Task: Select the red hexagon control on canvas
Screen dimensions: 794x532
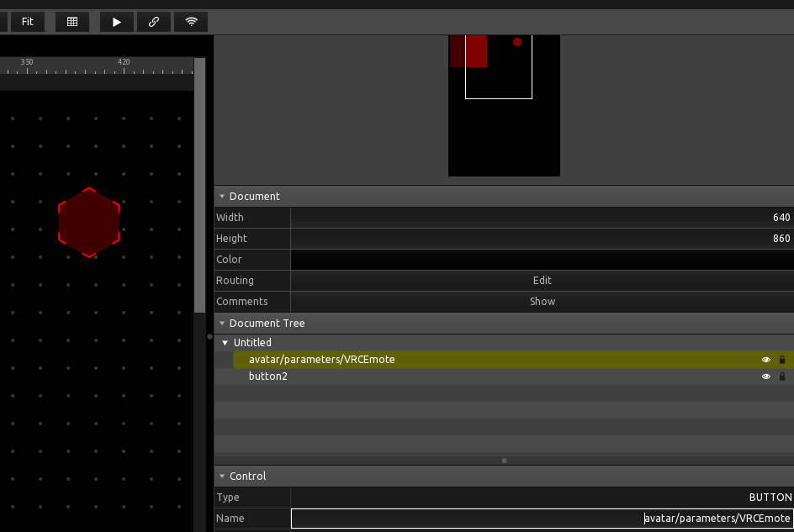Action: (x=89, y=222)
